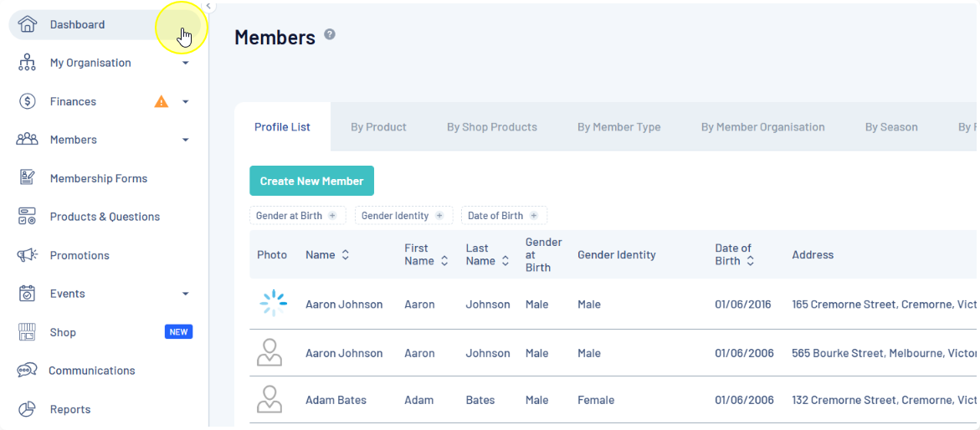Image resolution: width=980 pixels, height=430 pixels.
Task: Open Adam Bates member profile name
Action: [336, 400]
